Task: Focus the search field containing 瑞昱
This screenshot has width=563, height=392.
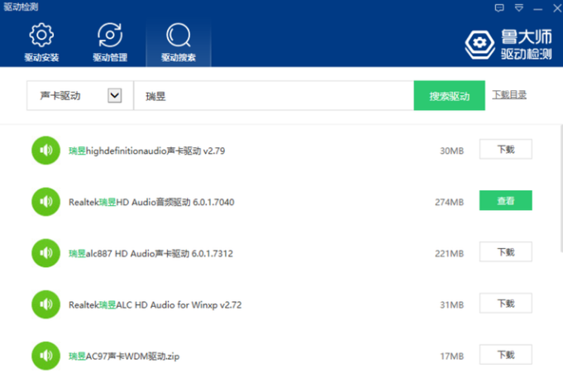Action: 274,96
